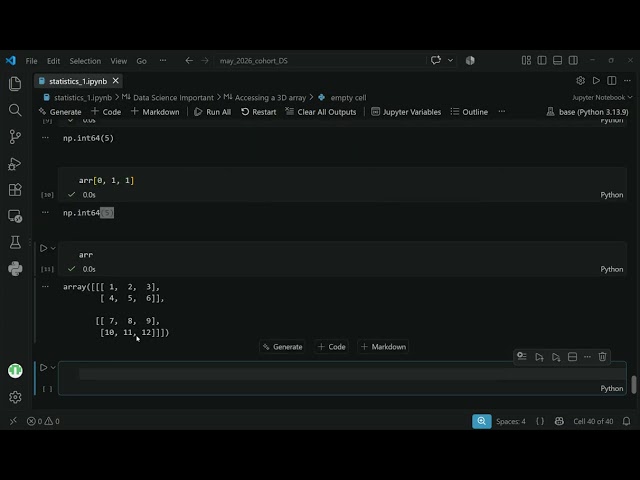
Task: Add Markdown cell from top toolbar
Action: (155, 112)
